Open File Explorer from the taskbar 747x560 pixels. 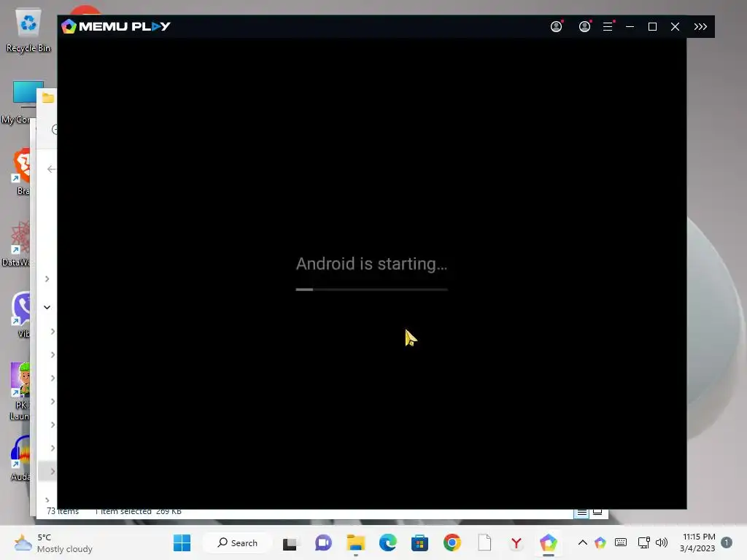[x=355, y=542]
